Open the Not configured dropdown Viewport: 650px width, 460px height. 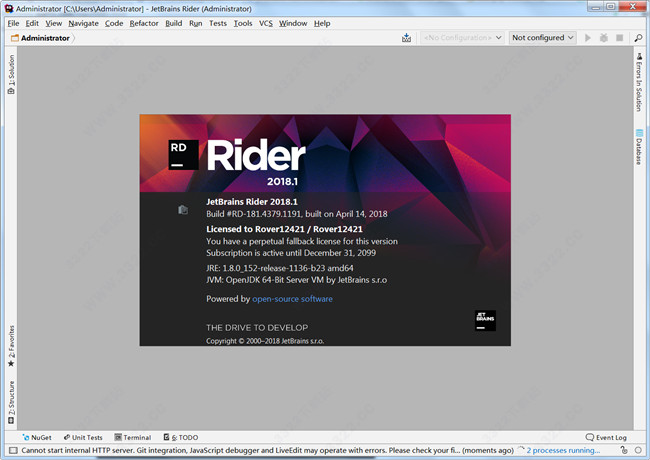(543, 38)
